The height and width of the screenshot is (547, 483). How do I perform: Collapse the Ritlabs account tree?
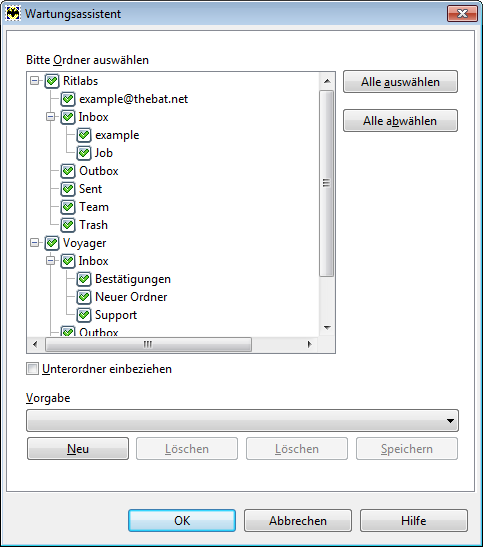point(35,81)
